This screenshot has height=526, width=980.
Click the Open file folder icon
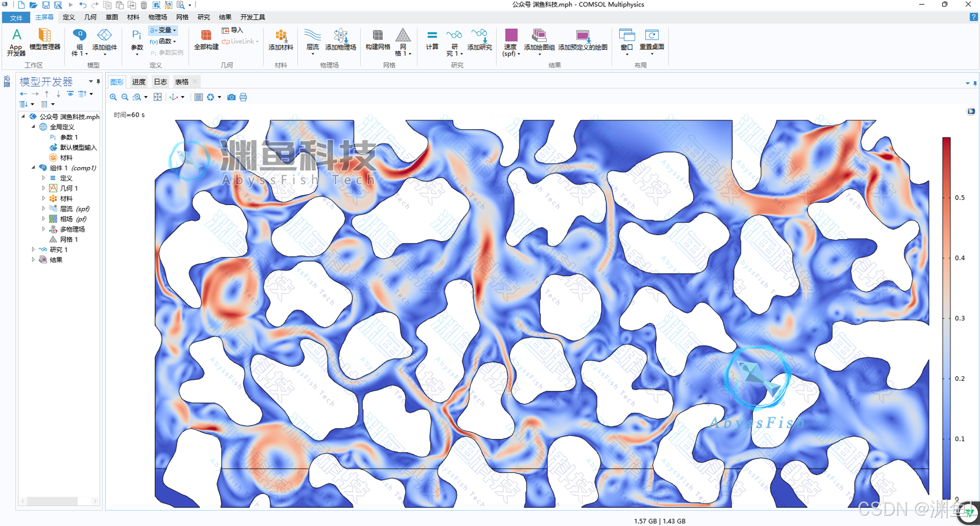tap(33, 5)
